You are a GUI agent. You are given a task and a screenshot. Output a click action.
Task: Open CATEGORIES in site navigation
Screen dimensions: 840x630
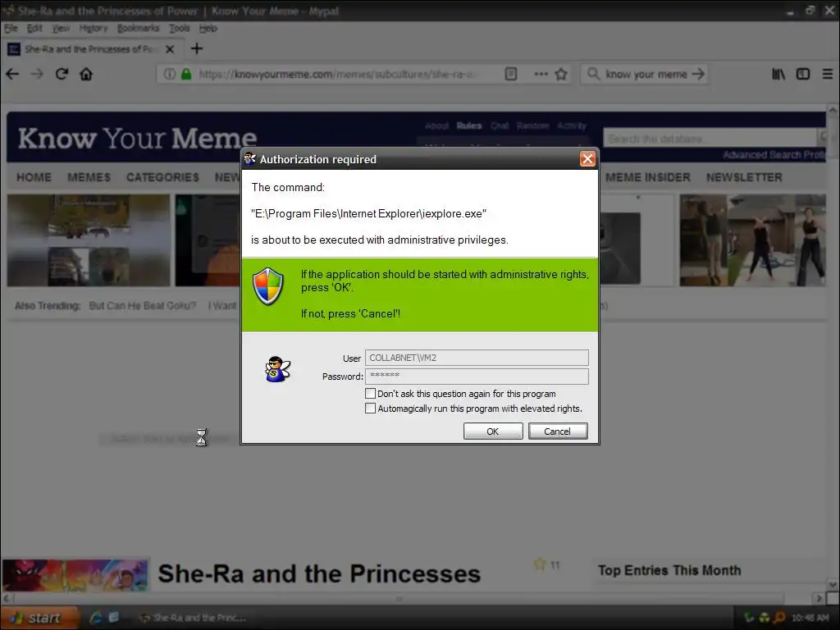tap(163, 177)
